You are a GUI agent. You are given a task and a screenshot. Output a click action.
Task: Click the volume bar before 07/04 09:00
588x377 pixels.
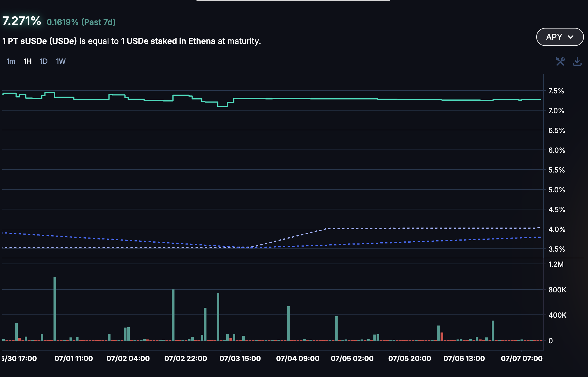[288, 323]
